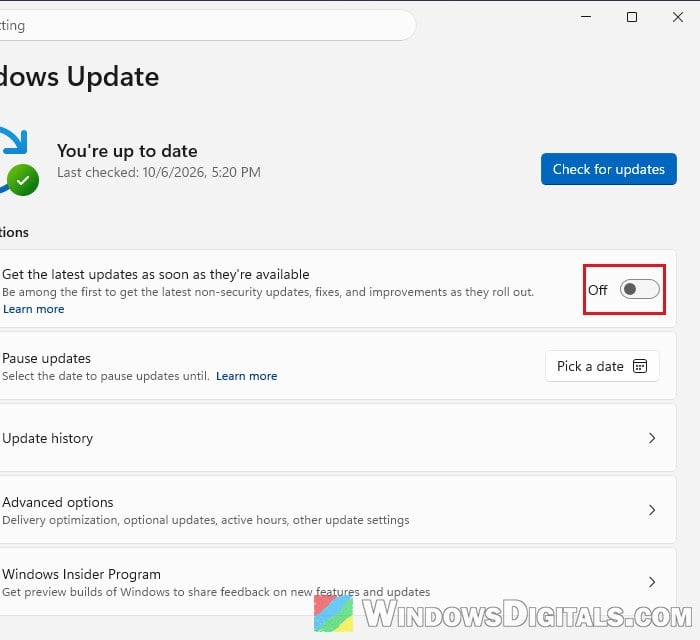Toggle latest updates switch currently Off
Image resolution: width=700 pixels, height=640 pixels.
coord(639,290)
